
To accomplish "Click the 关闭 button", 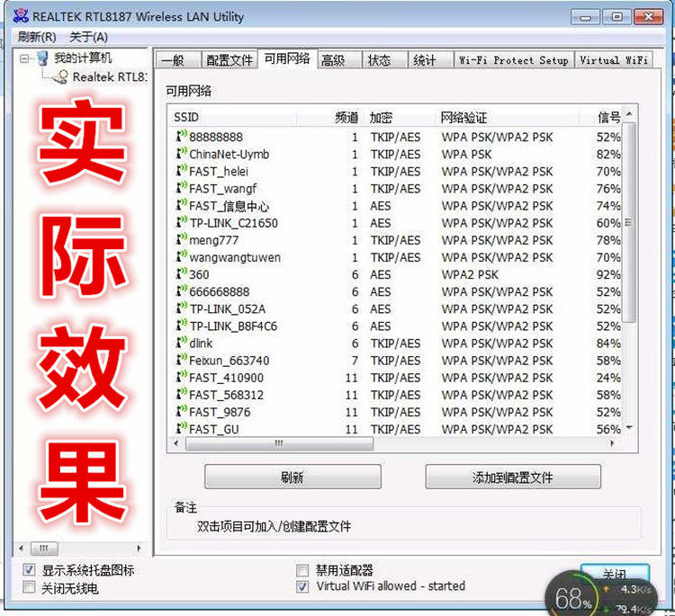I will point(615,574).
